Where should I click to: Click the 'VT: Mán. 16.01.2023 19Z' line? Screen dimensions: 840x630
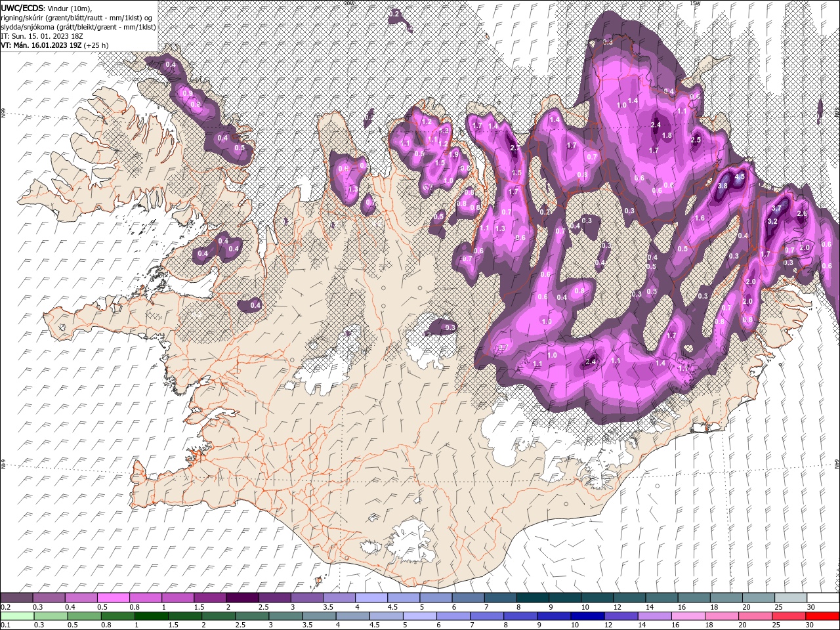41,45
